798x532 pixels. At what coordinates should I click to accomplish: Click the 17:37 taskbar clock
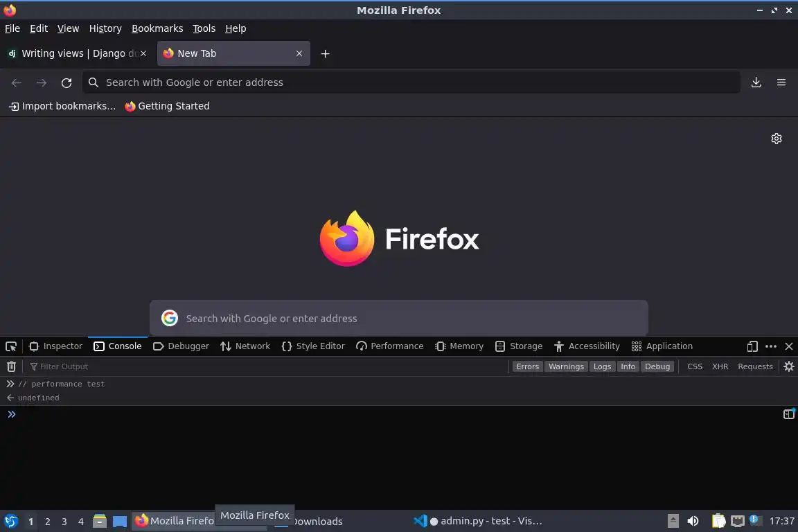click(x=781, y=521)
